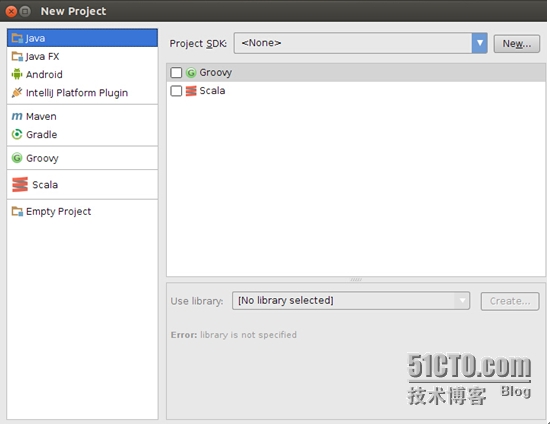Viewport: 550px width, 424px height.
Task: Click the splitter handle above Use library panel
Action: [x=356, y=280]
